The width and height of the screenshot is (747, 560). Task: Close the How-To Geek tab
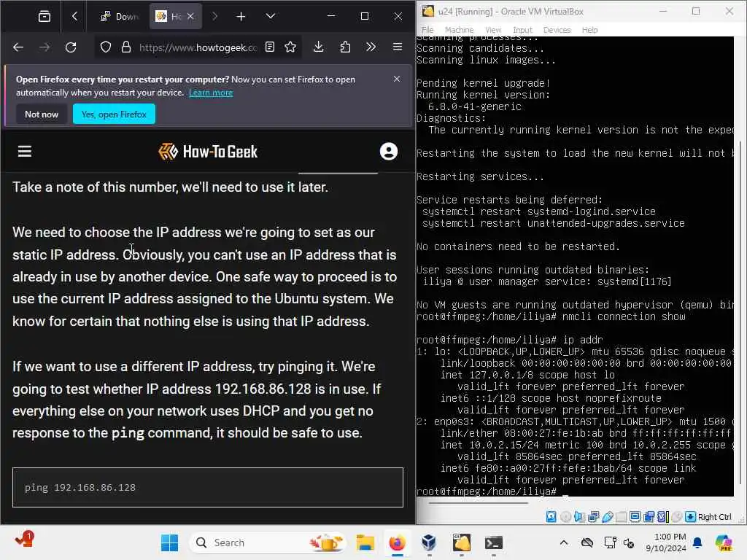tap(190, 17)
